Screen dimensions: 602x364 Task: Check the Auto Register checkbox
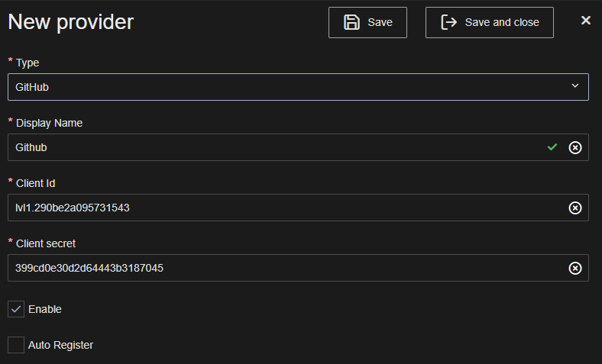pyautogui.click(x=16, y=345)
